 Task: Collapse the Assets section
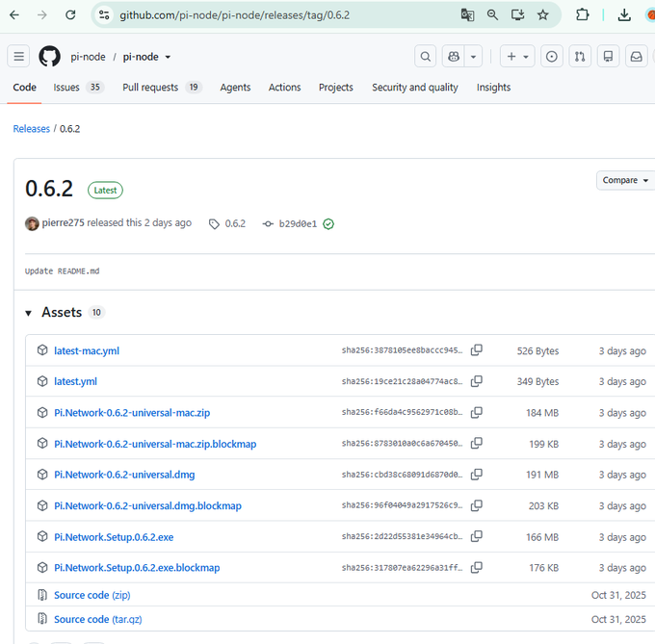[28, 313]
